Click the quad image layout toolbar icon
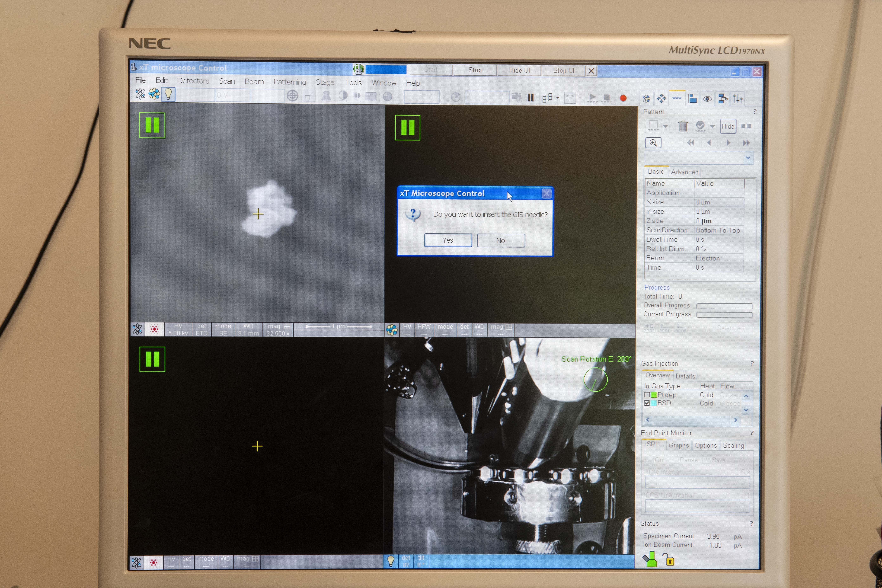Screen dimensions: 882x588 [x=547, y=98]
